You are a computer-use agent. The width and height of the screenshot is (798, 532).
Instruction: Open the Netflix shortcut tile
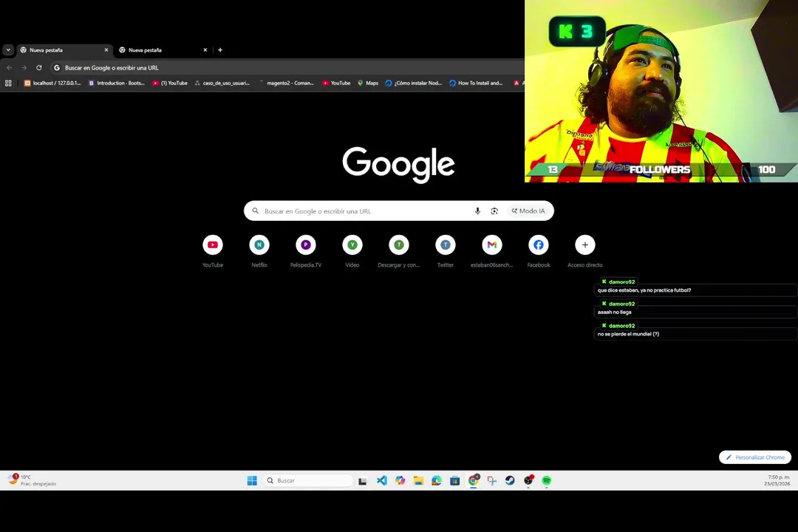pyautogui.click(x=259, y=250)
